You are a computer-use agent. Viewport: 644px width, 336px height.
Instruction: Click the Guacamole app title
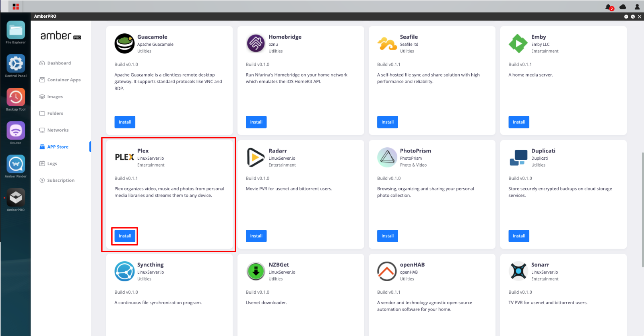[x=152, y=37]
